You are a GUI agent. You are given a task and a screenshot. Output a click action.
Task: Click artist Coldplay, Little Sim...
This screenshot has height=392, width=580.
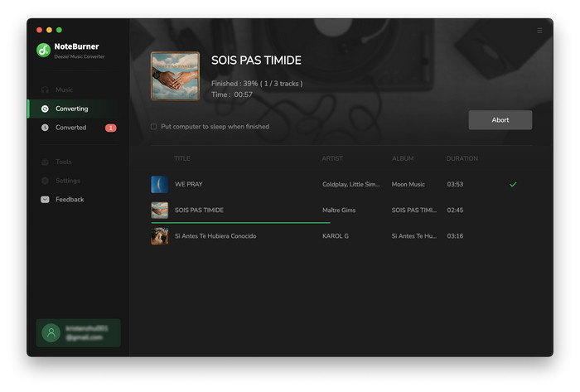[350, 184]
